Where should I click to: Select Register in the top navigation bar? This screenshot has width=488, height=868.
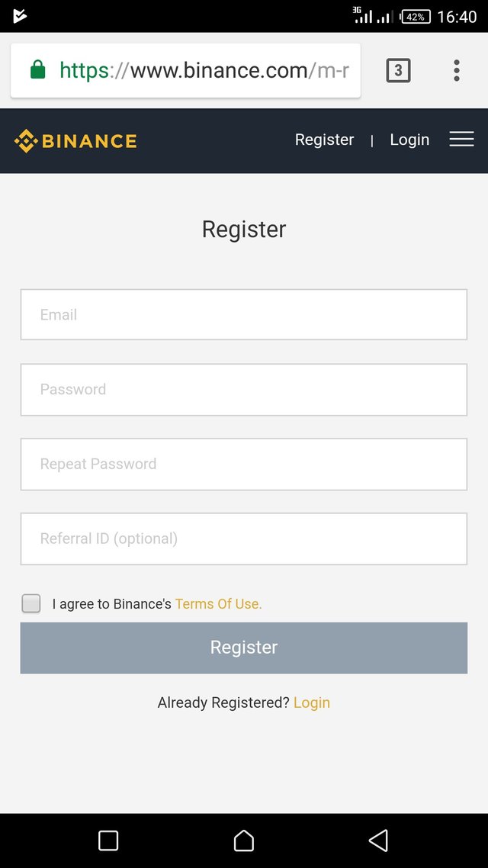(324, 140)
